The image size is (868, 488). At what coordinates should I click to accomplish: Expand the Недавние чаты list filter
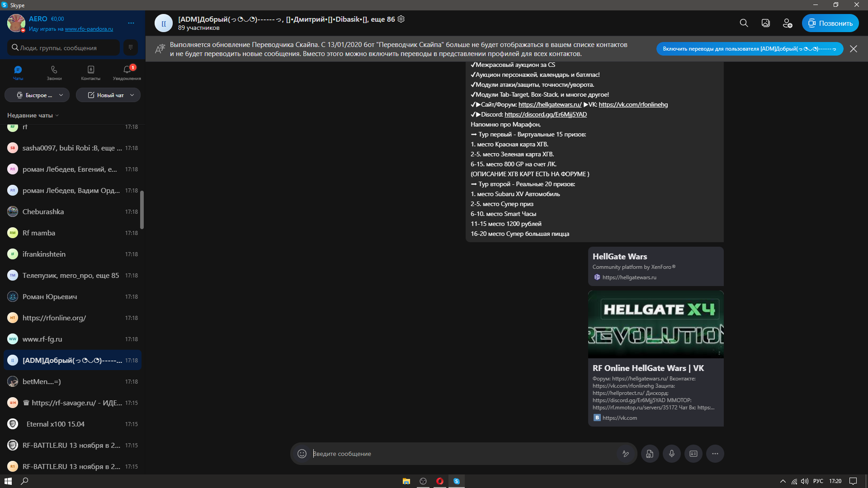(33, 115)
